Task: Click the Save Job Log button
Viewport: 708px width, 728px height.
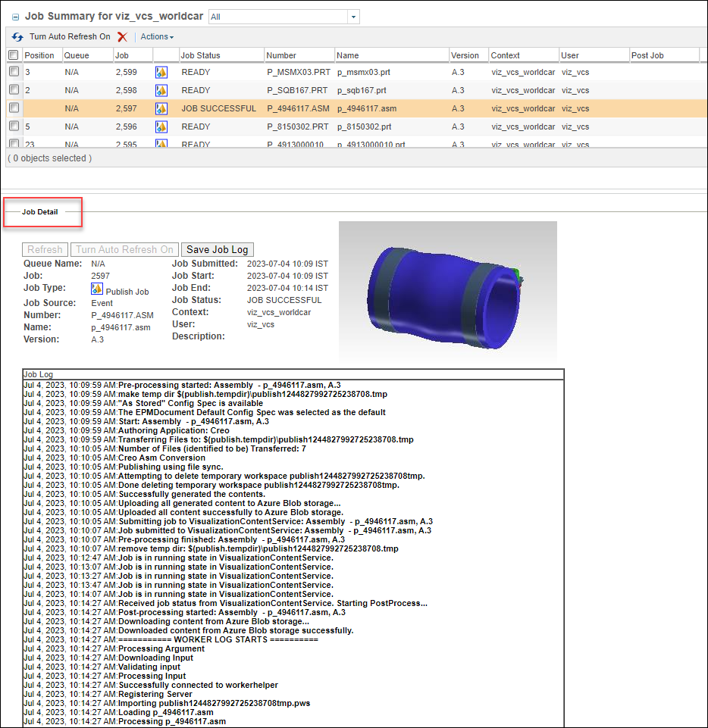Action: tap(218, 250)
